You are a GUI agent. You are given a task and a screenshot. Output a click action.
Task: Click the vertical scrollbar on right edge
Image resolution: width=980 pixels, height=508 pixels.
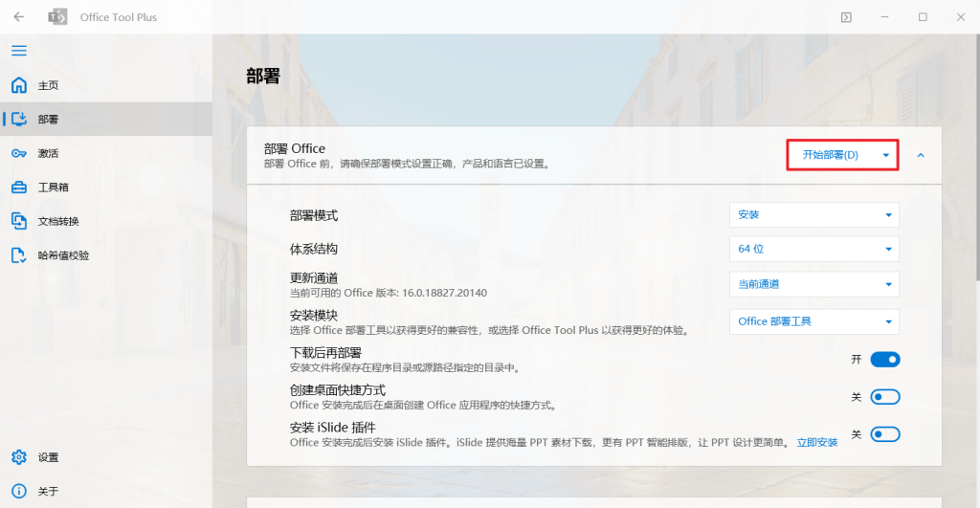pos(977,156)
